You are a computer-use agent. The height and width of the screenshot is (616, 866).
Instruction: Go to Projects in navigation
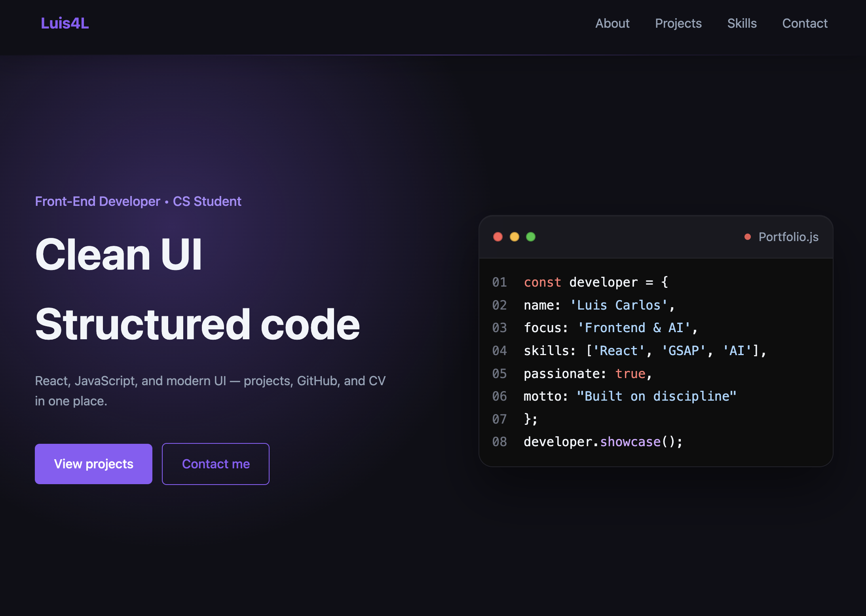678,23
